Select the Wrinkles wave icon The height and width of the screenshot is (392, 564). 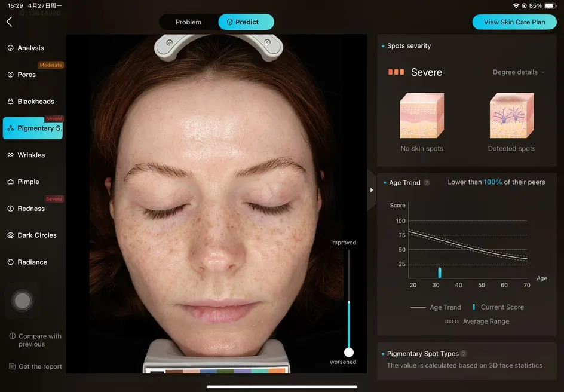(10, 155)
